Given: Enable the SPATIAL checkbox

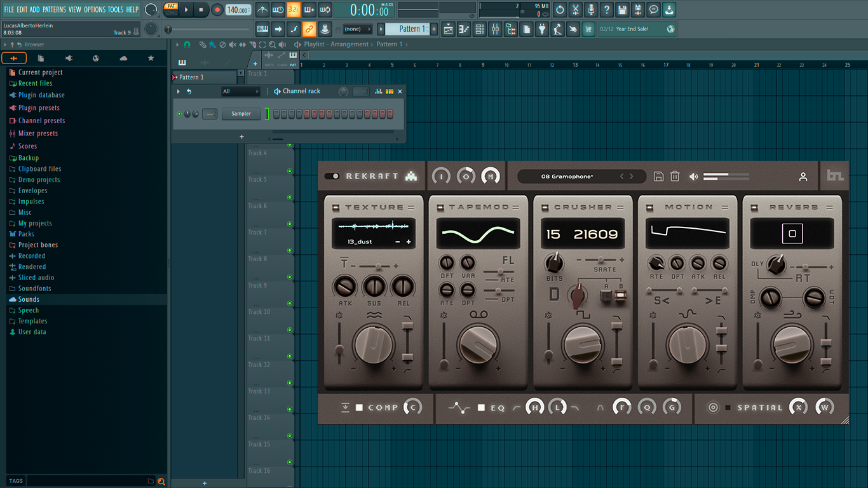Looking at the screenshot, I should (x=728, y=407).
